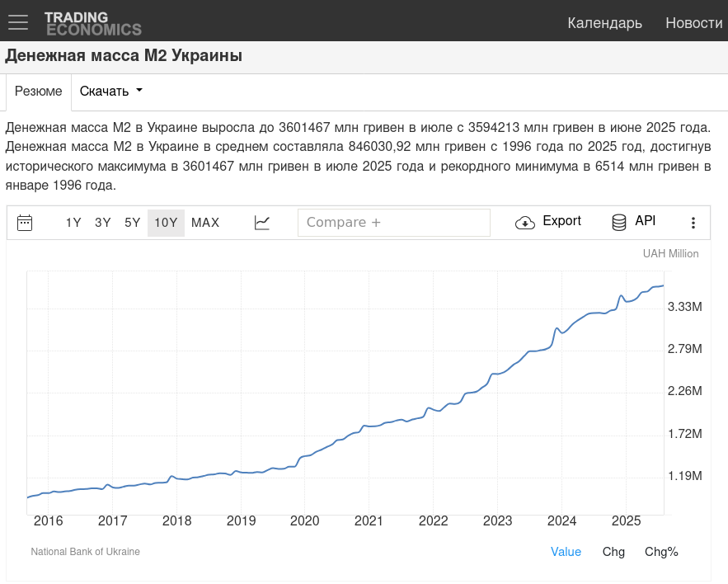
Task: Open the three-dot chart options menu
Action: 693,223
